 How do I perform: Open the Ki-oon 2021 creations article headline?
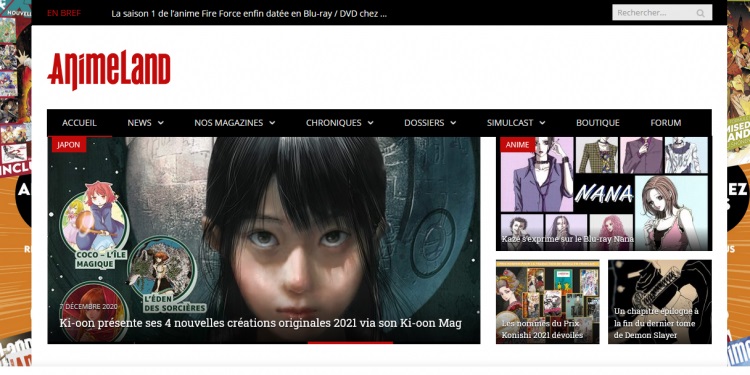(x=260, y=323)
